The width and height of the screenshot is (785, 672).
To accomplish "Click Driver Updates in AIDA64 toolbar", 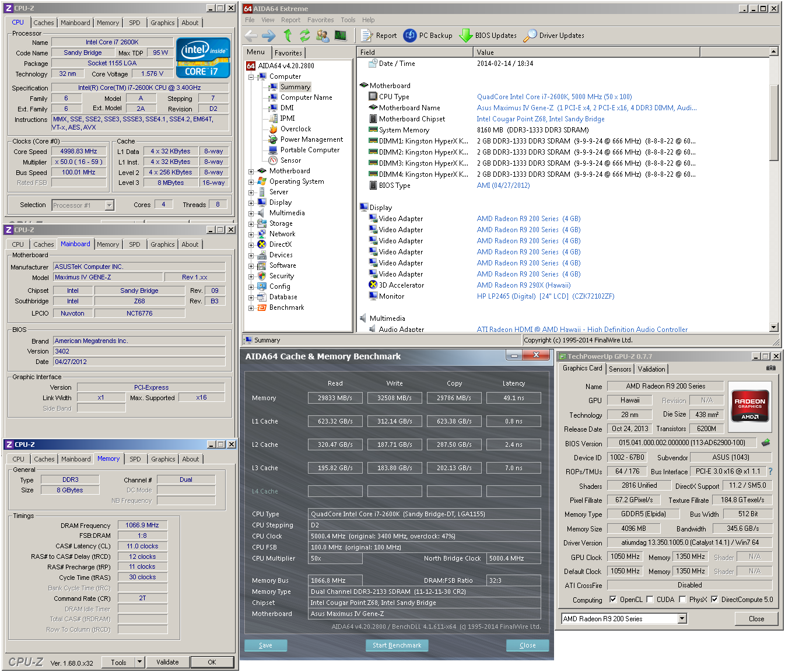I will [x=554, y=36].
